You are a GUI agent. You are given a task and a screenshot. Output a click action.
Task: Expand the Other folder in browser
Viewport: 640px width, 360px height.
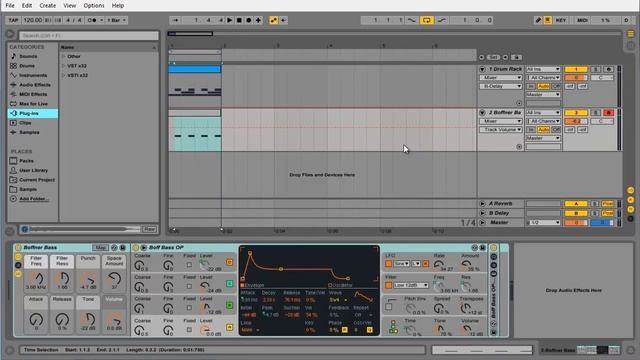(x=63, y=56)
